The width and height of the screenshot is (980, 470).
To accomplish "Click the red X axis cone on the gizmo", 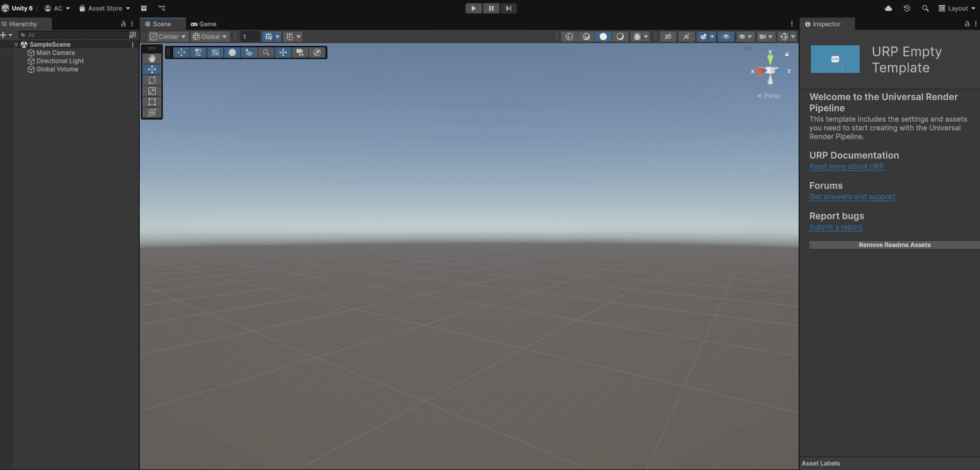I will [x=759, y=71].
